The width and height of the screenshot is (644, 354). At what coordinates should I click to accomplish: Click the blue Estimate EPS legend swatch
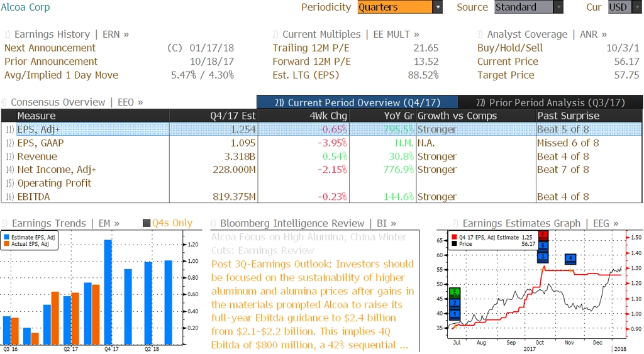6,238
